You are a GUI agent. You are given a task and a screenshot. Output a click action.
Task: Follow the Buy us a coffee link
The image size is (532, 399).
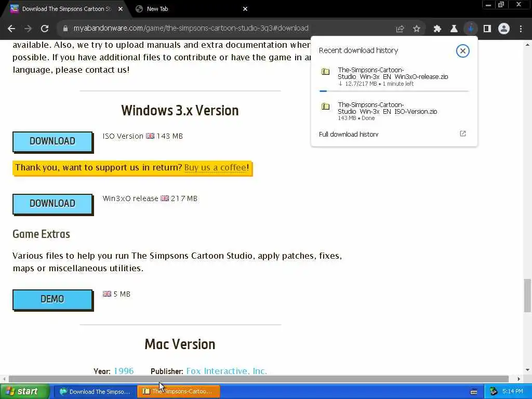click(216, 168)
